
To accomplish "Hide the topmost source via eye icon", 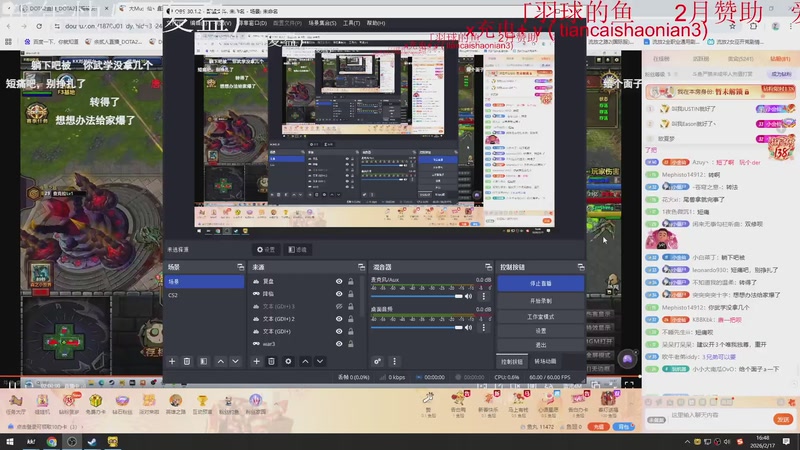I will pos(339,281).
